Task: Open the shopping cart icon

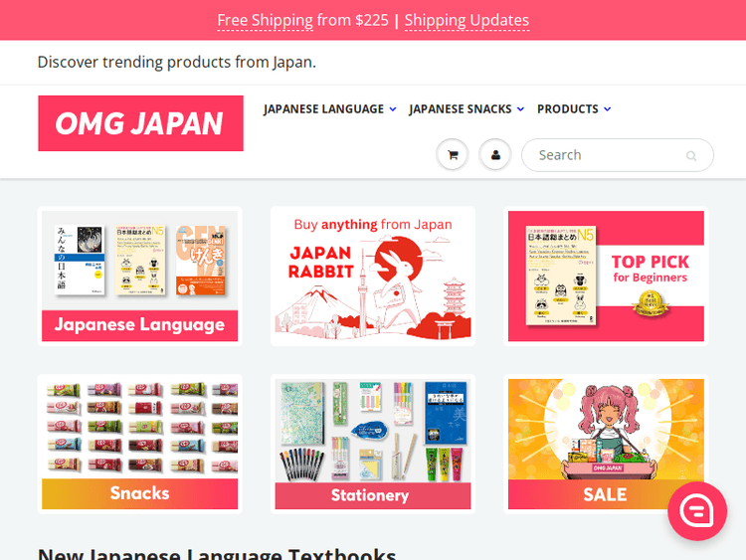Action: tap(453, 155)
